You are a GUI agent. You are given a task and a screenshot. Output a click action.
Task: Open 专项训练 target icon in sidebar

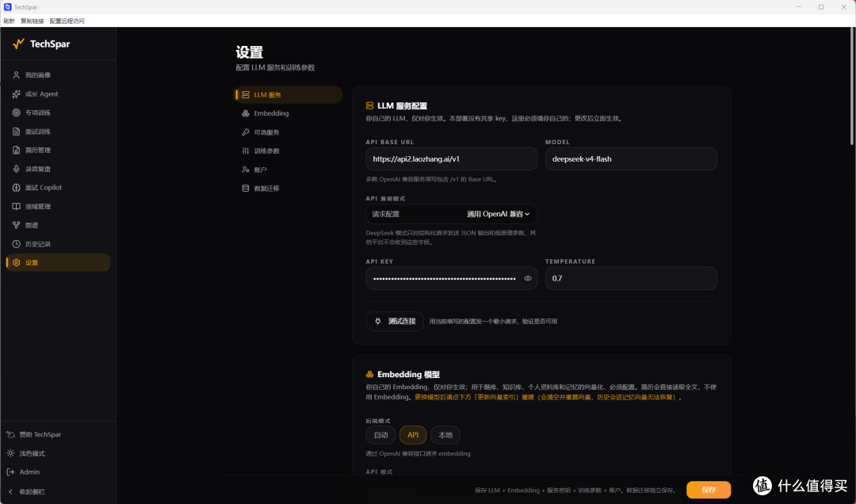pos(17,113)
